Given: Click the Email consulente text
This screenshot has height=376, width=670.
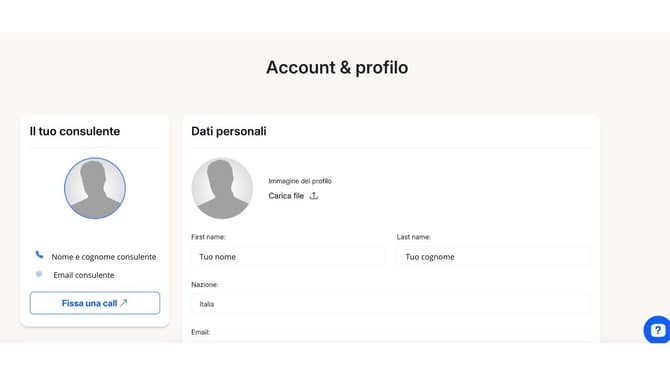Looking at the screenshot, I should point(84,275).
